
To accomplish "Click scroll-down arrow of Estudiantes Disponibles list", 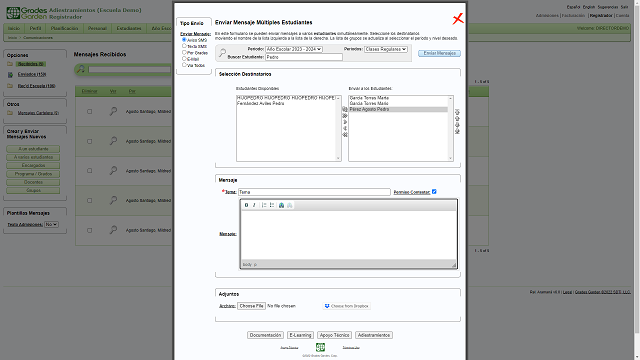I will coord(338,158).
